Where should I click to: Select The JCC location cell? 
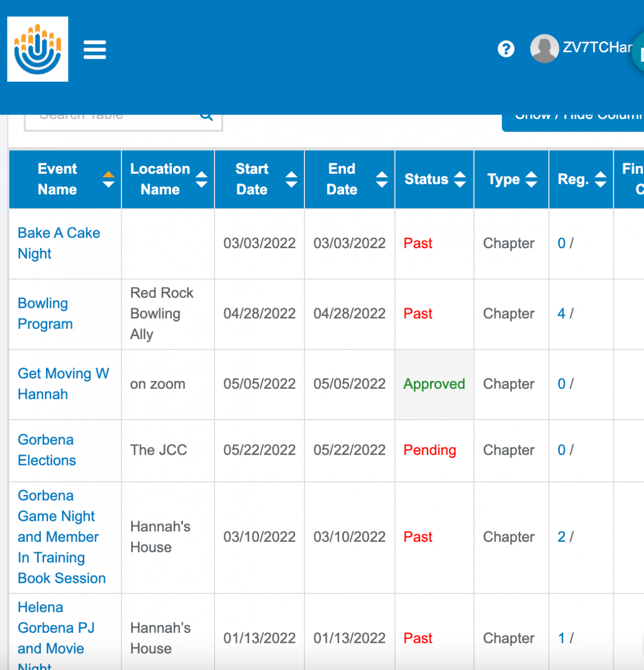(x=168, y=450)
